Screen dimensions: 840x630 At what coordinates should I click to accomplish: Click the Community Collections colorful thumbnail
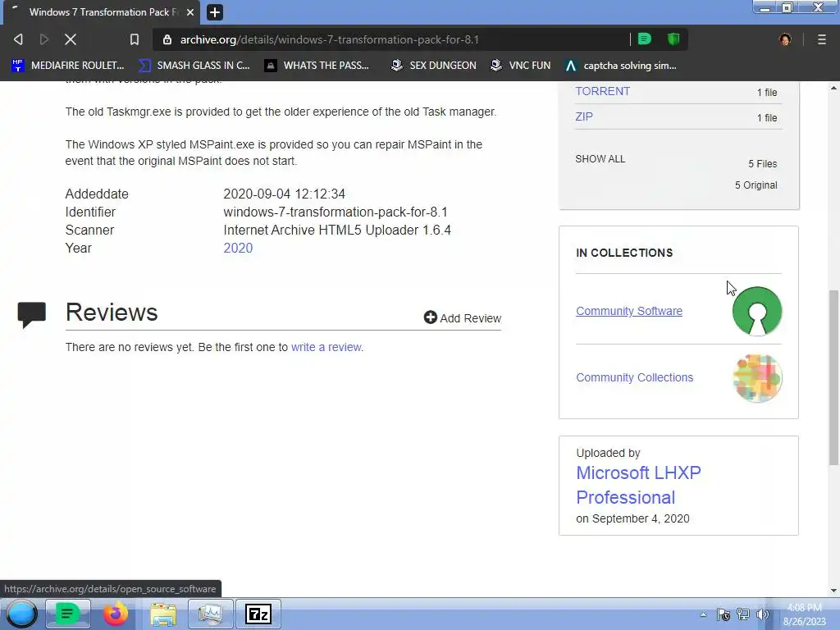pos(757,377)
